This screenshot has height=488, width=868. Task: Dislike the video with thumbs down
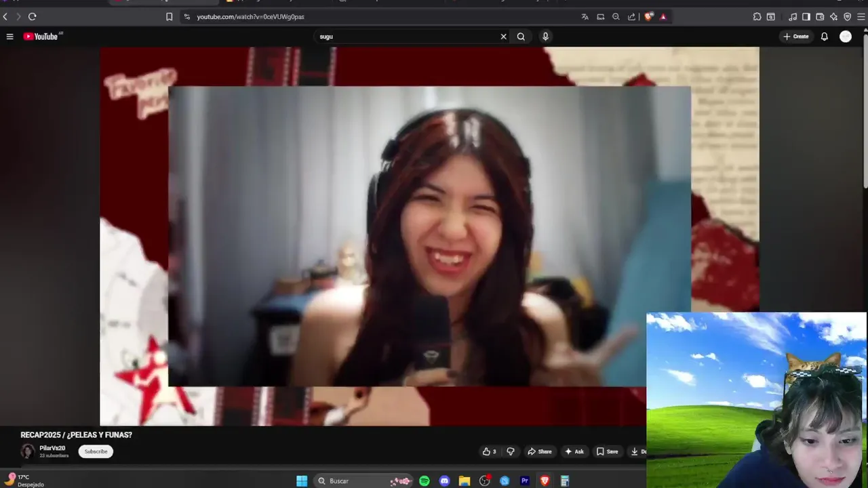[511, 451]
